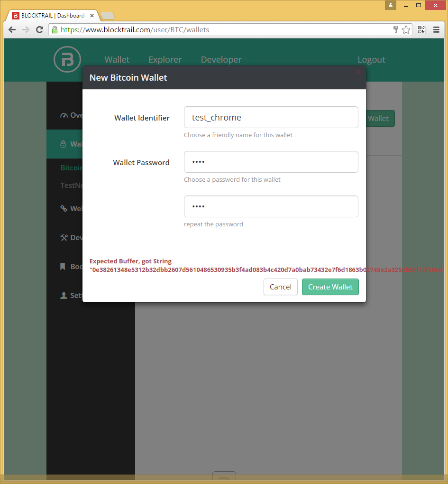Click the green Wallet button behind the dialog
This screenshot has width=448, height=484.
[x=381, y=119]
